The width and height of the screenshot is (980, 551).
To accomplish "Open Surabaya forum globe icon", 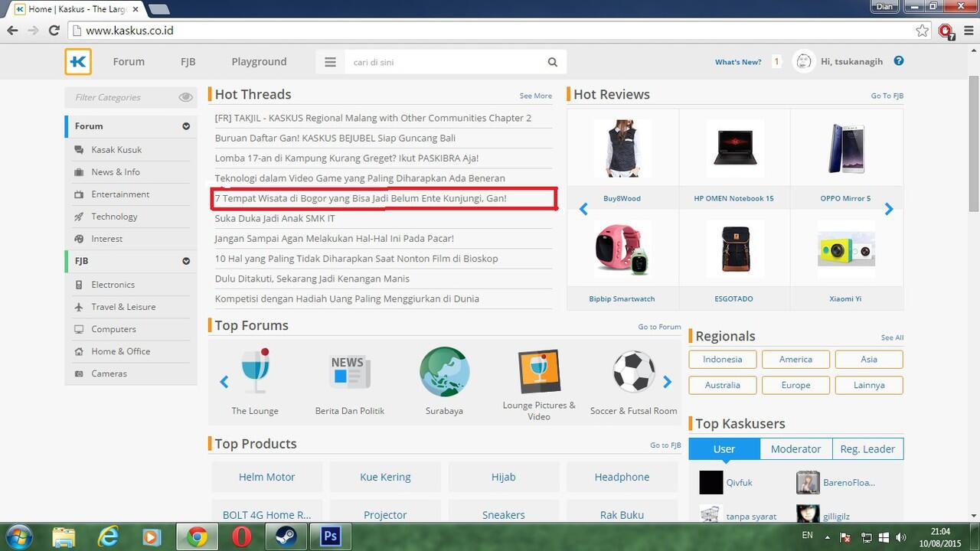I will coord(444,371).
